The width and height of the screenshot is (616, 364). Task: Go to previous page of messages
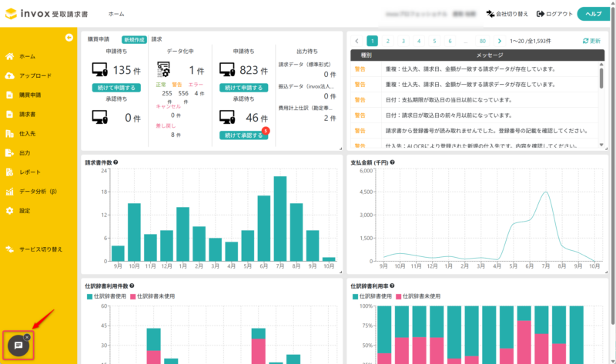pos(357,41)
